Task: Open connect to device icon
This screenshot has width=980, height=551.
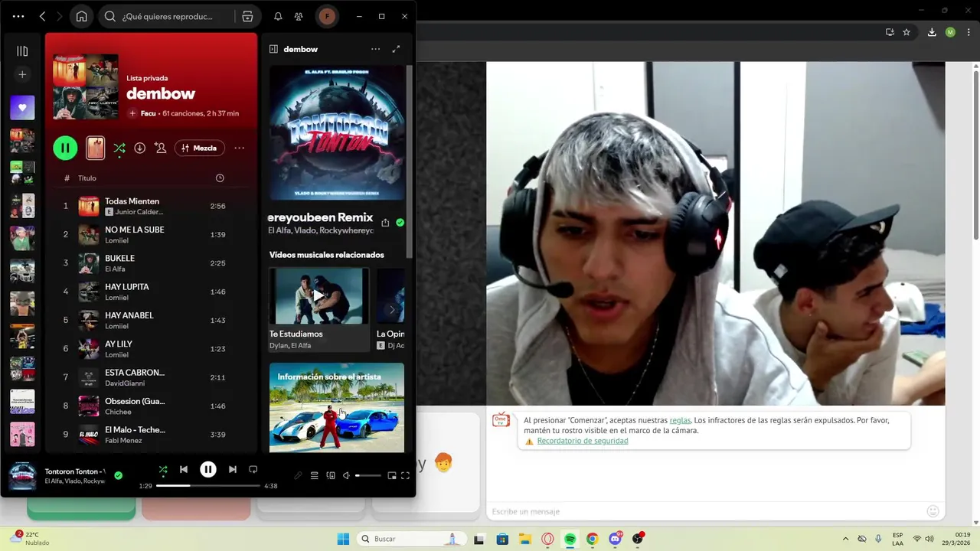Action: (331, 475)
